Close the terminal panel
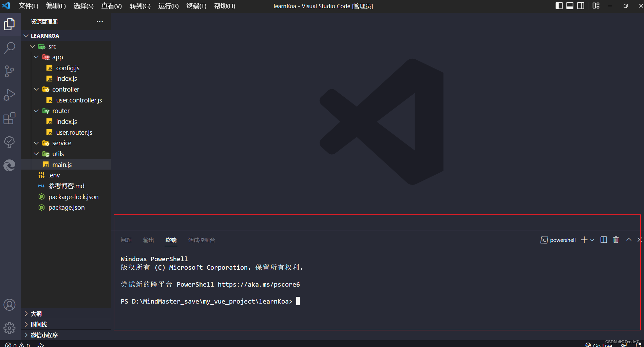Viewport: 644px width, 347px height. point(640,239)
